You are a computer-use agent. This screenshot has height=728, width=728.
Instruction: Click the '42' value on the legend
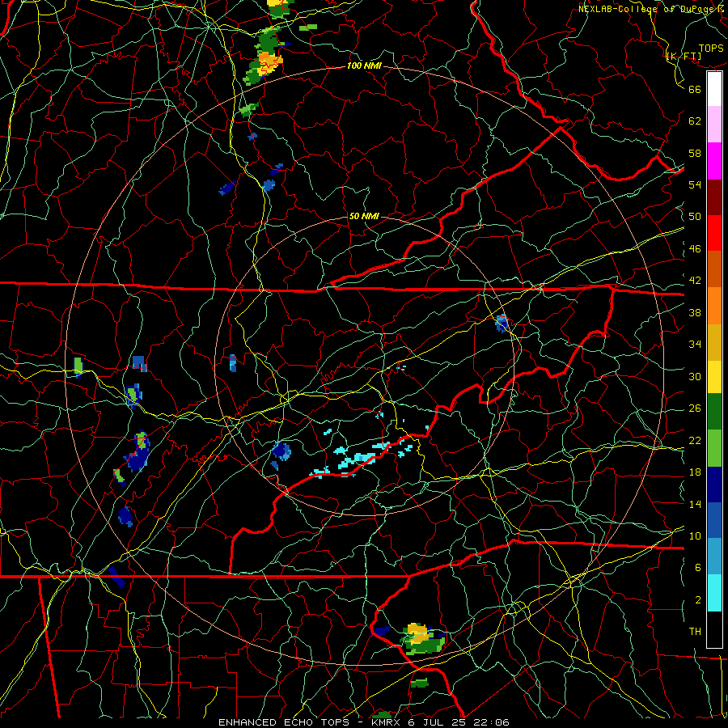pyautogui.click(x=695, y=281)
